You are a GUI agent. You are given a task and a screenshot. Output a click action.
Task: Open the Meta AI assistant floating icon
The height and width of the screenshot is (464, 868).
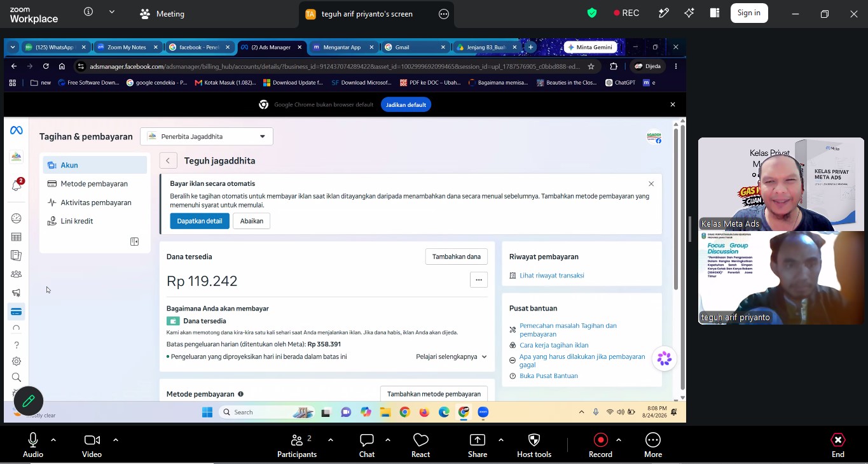coord(665,359)
